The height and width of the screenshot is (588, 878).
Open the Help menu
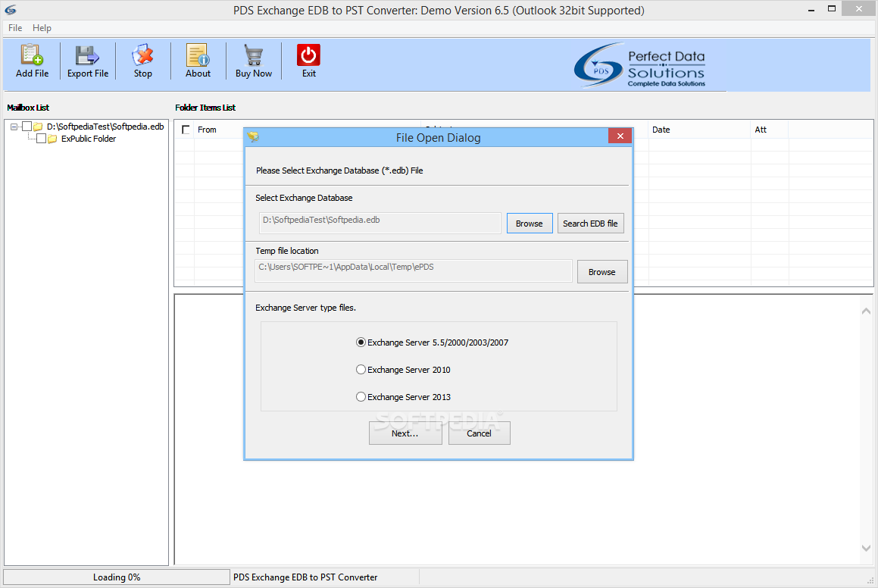point(42,28)
